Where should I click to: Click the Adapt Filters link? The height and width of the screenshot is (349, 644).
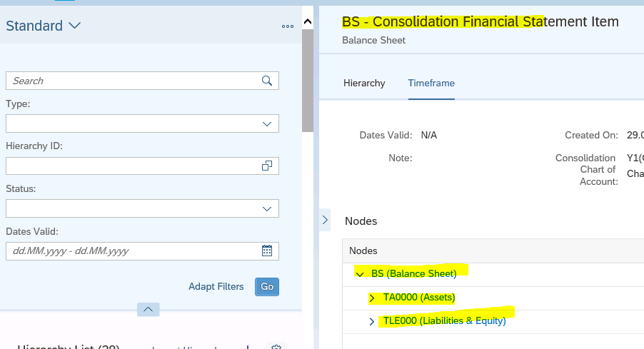[216, 287]
